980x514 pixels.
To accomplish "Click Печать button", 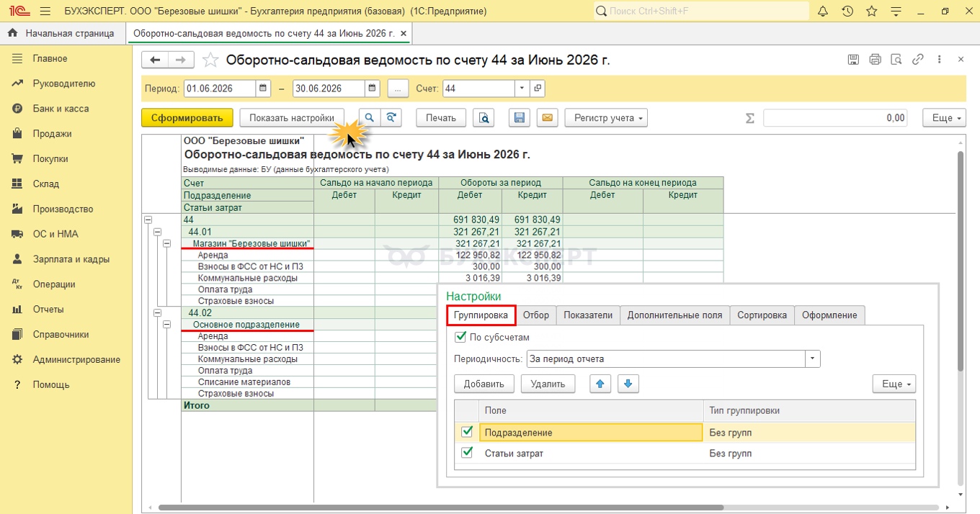I will click(441, 117).
